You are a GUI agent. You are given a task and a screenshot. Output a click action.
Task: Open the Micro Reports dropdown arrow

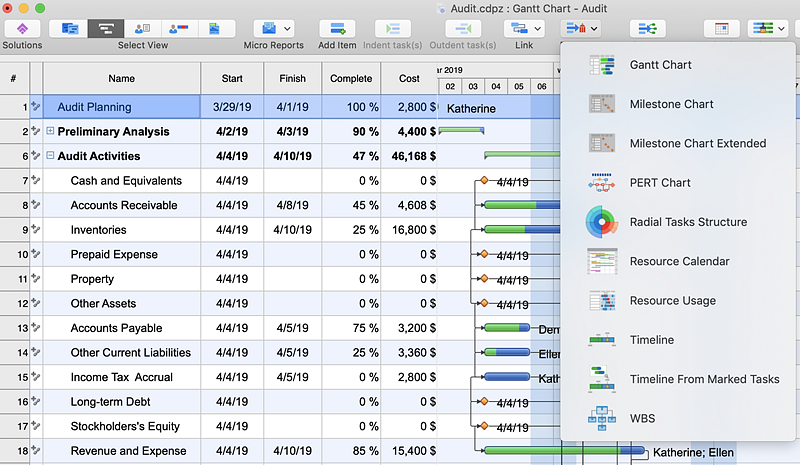coord(288,29)
